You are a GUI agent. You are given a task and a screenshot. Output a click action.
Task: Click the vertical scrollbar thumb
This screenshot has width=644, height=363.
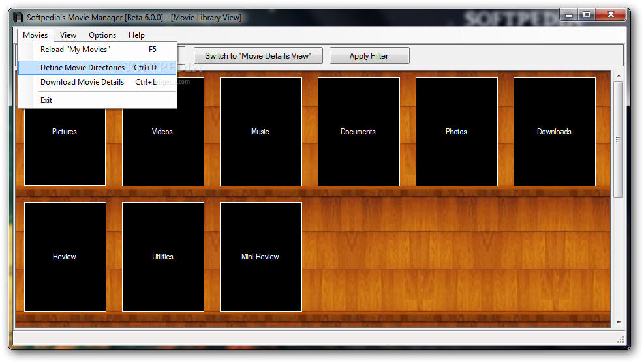coord(618,139)
